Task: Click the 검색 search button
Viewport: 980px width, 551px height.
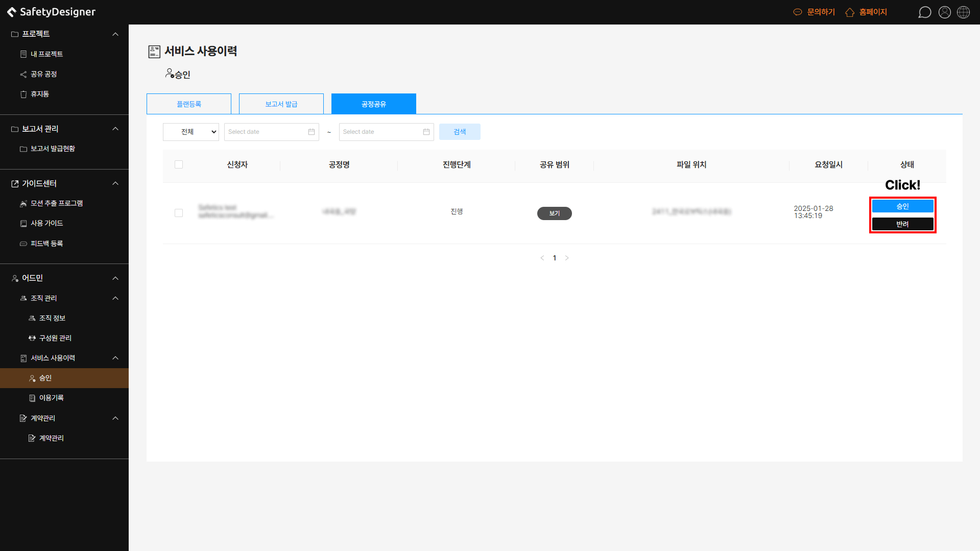Action: tap(460, 132)
